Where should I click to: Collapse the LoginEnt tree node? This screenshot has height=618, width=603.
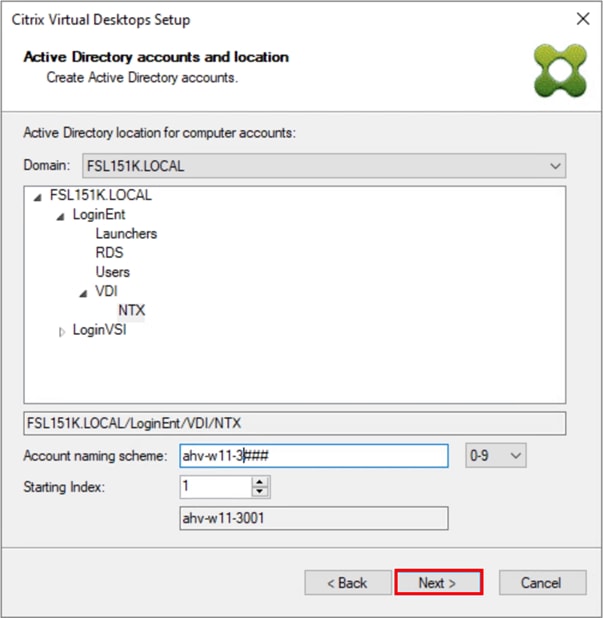coord(60,216)
